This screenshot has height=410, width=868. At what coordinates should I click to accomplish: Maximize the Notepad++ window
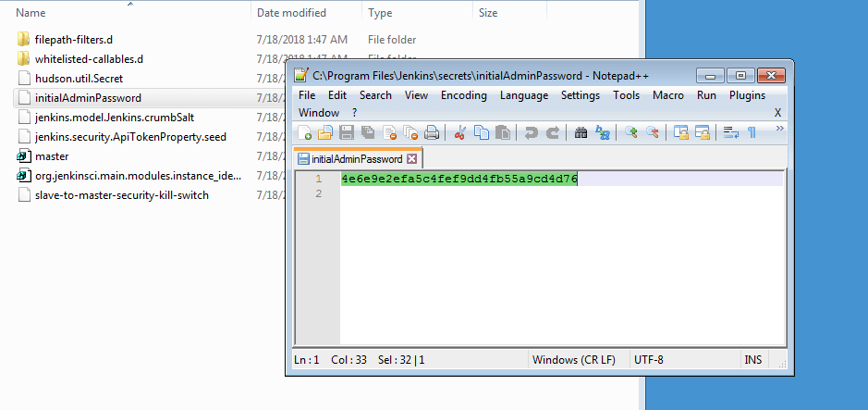coord(740,75)
